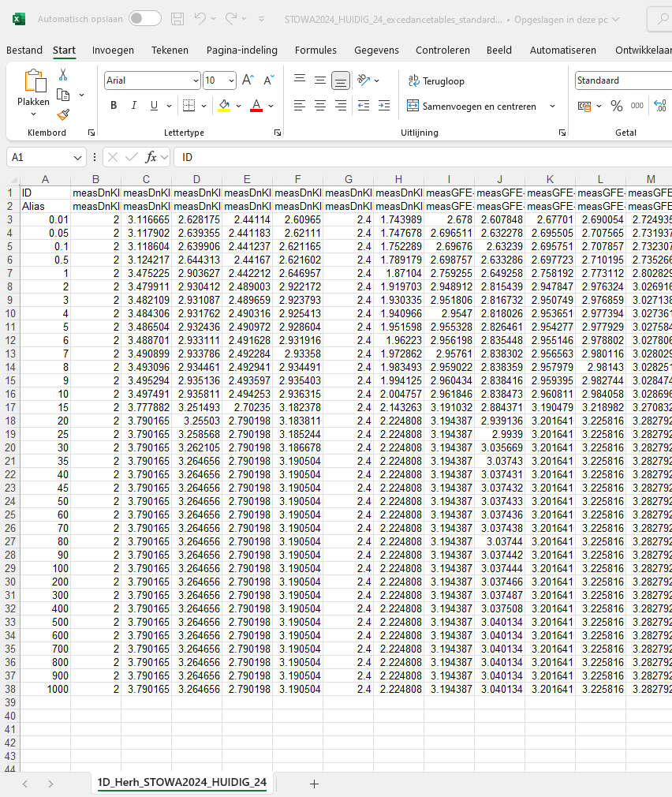Screen dimensions: 672x797
Task: Open the Bestand menu
Action: [24, 50]
